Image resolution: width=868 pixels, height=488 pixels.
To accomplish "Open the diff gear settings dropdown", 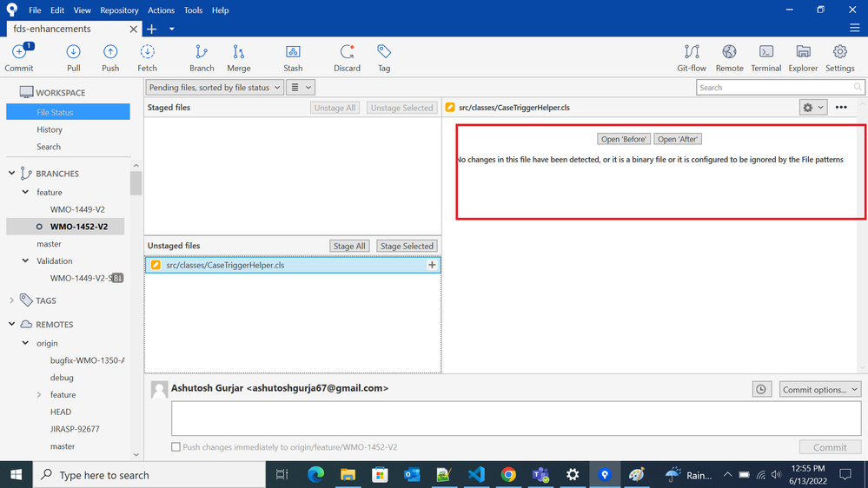I will tap(813, 108).
